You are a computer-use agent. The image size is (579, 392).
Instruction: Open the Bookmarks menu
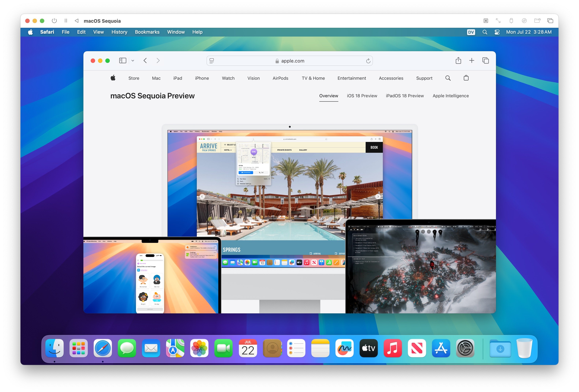[147, 32]
